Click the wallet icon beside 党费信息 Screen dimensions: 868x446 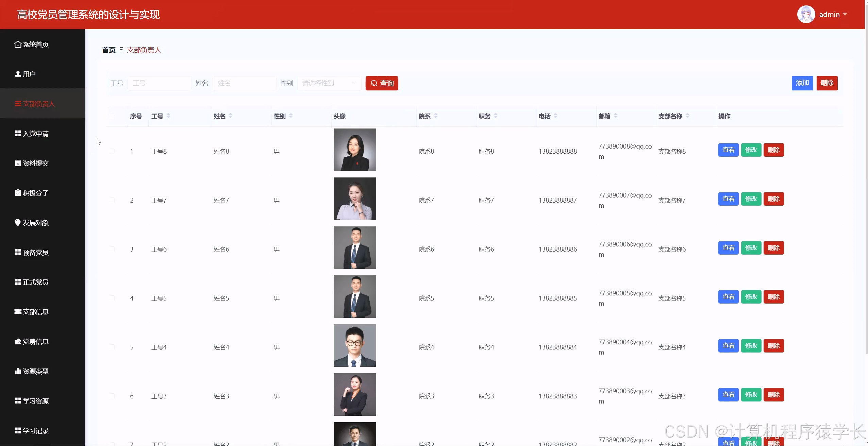pos(18,341)
